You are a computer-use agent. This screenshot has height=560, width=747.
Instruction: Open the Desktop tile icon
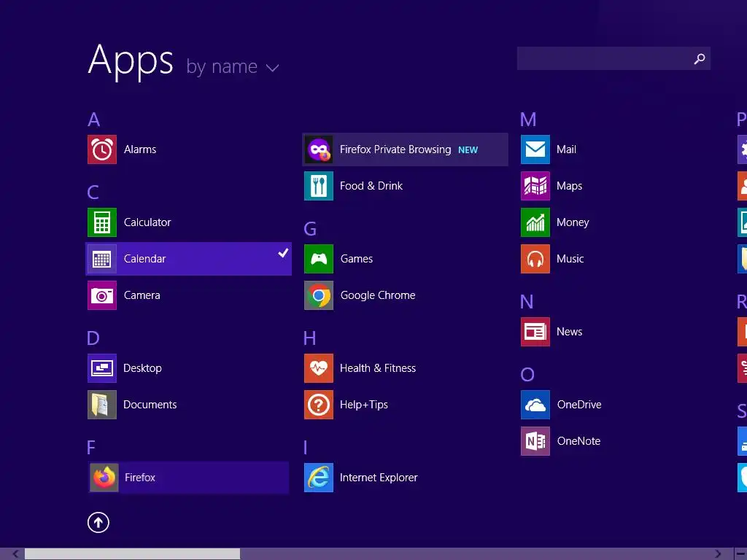102,368
